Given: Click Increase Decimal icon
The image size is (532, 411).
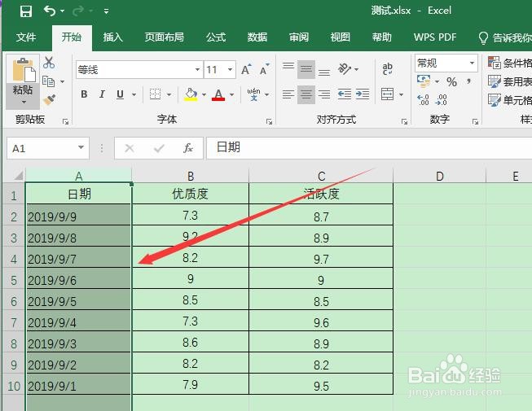Looking at the screenshot, I should [x=423, y=100].
